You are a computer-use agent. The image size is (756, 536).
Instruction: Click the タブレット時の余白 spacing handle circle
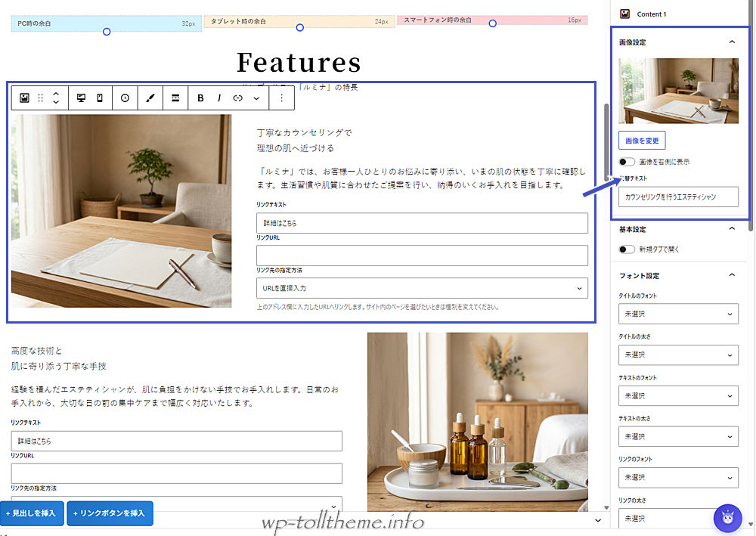click(x=300, y=27)
